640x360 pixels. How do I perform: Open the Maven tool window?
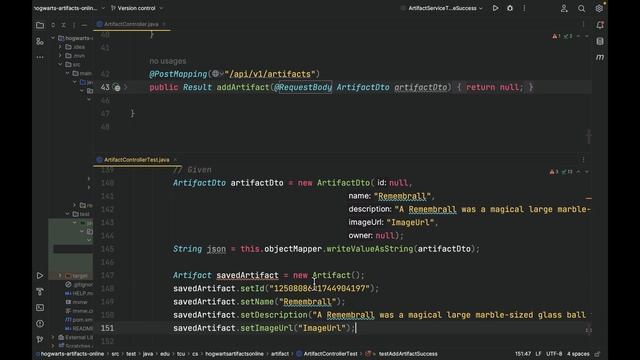(x=600, y=57)
